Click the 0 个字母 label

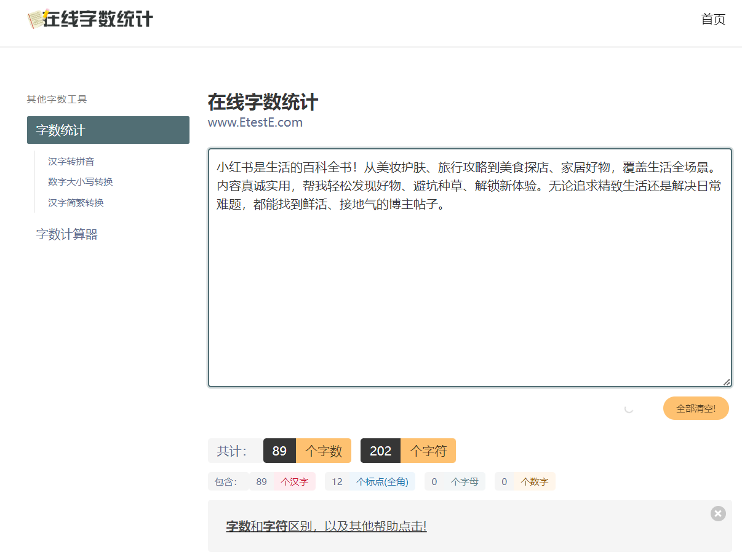coord(455,481)
